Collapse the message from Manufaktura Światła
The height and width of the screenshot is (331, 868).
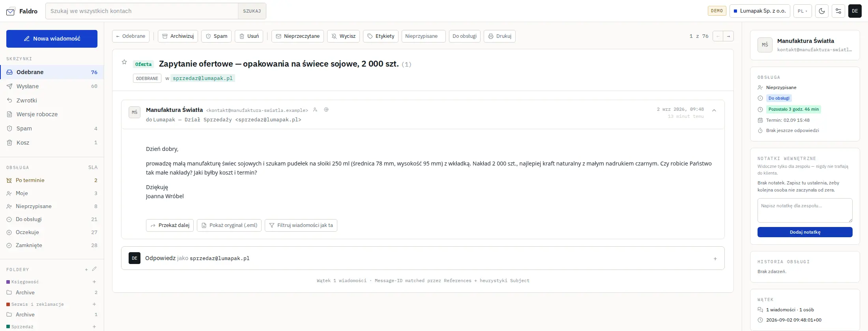coord(714,110)
